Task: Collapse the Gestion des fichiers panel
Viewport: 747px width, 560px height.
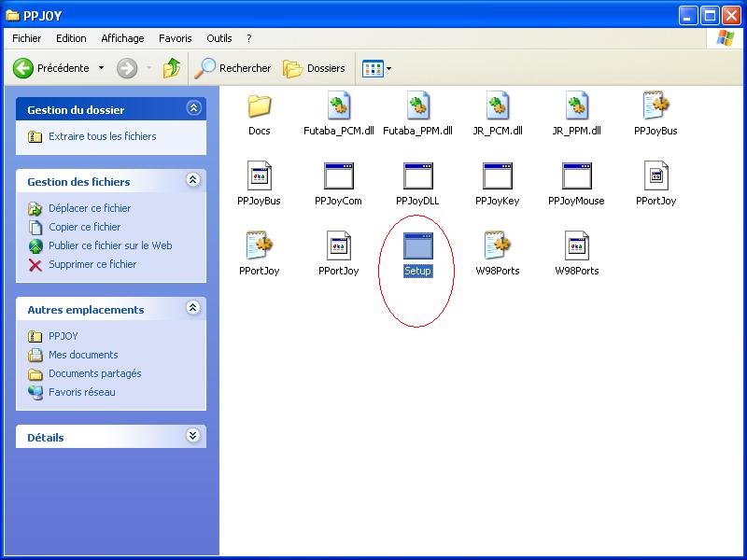Action: tap(193, 180)
